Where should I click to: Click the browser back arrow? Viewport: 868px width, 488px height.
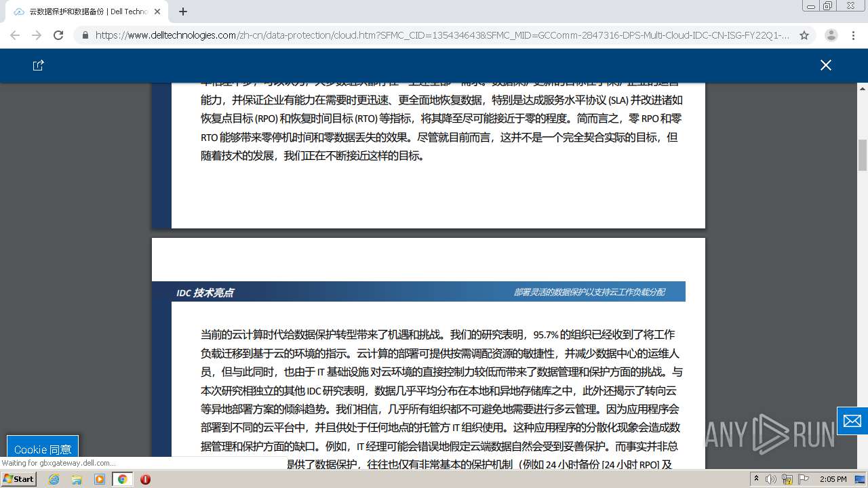(15, 35)
